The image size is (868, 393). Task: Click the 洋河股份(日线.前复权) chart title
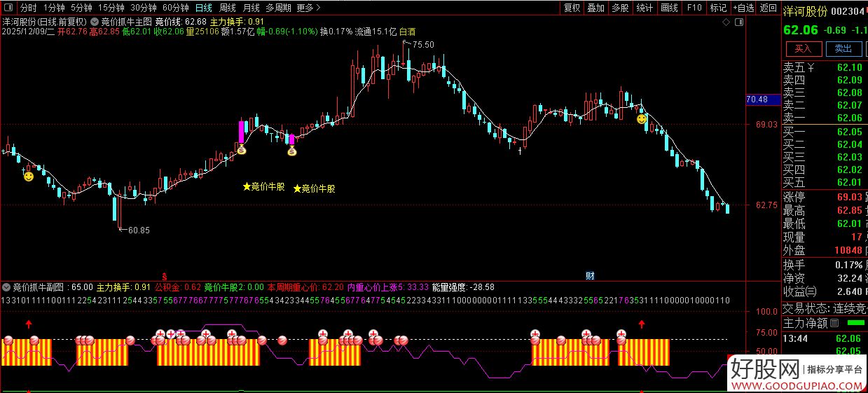(x=45, y=22)
